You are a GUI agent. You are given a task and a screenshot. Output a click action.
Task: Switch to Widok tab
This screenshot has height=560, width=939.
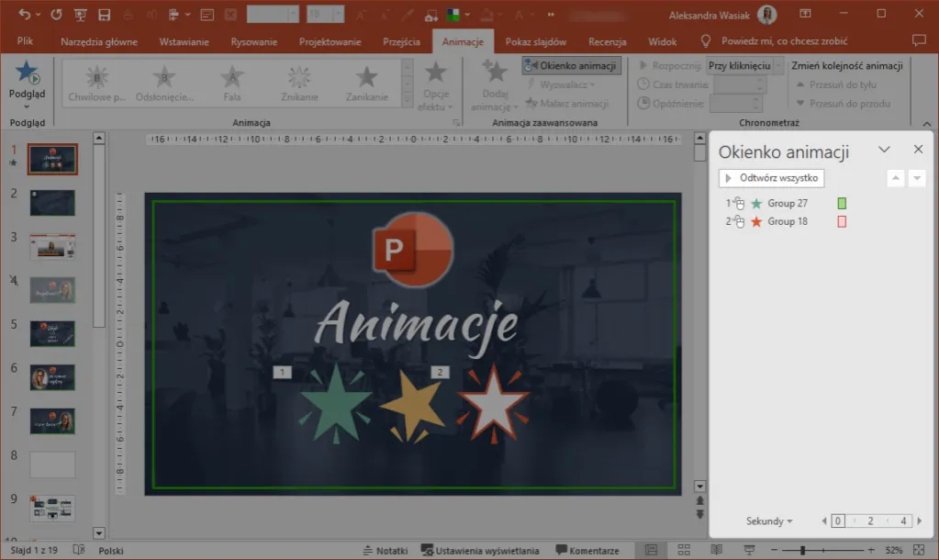(x=663, y=41)
